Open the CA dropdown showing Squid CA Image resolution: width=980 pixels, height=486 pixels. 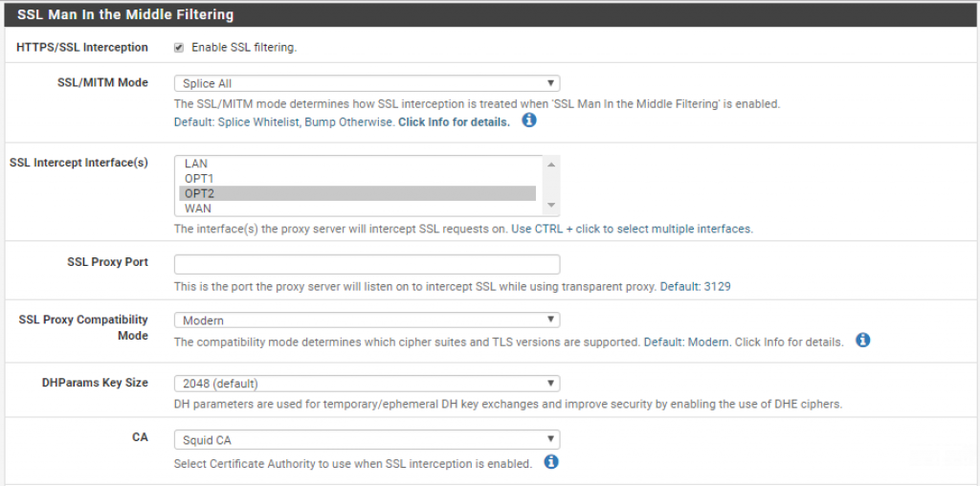tap(367, 440)
